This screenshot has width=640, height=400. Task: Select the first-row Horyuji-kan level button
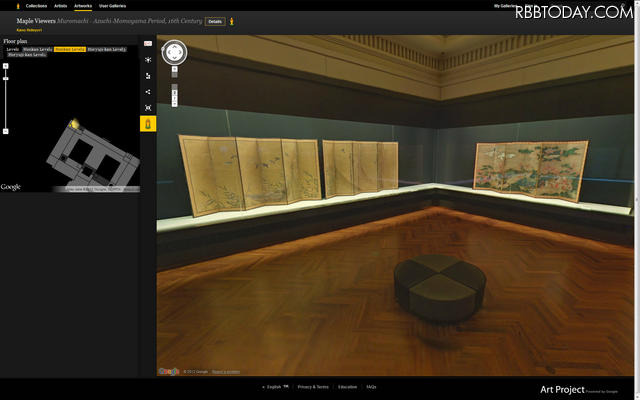tap(107, 49)
